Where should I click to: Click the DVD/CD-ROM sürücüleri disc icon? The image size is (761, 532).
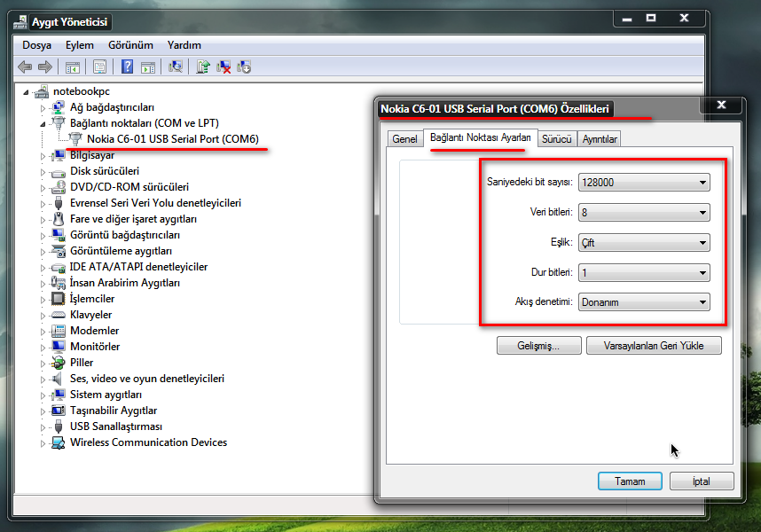tap(59, 187)
